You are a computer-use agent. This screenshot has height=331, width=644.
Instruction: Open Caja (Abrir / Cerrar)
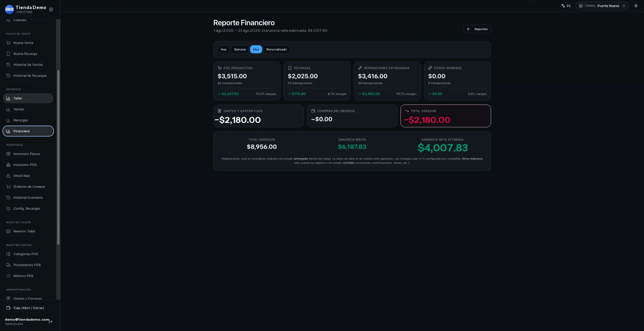pyautogui.click(x=28, y=308)
